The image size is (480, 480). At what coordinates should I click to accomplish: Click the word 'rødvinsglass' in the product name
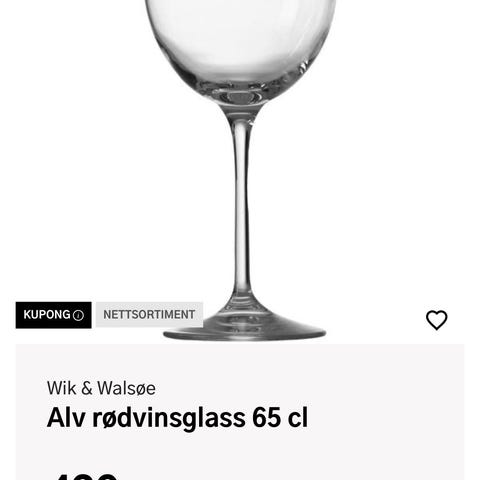point(169,419)
